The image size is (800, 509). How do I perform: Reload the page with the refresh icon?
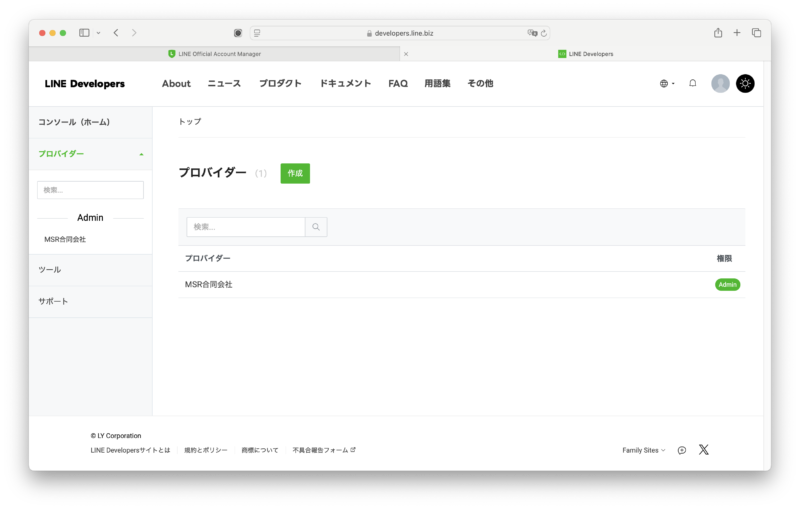pos(544,33)
